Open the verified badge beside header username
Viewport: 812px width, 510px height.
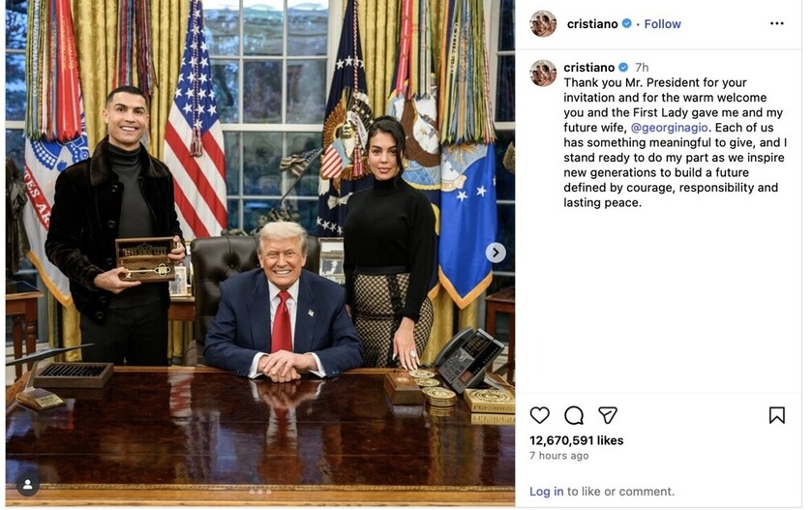(x=626, y=23)
